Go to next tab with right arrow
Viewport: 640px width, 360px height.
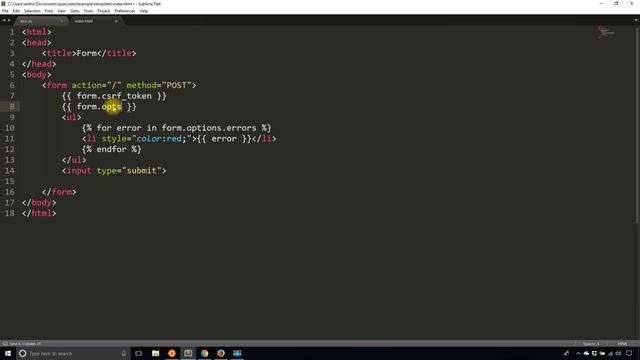tap(9, 20)
